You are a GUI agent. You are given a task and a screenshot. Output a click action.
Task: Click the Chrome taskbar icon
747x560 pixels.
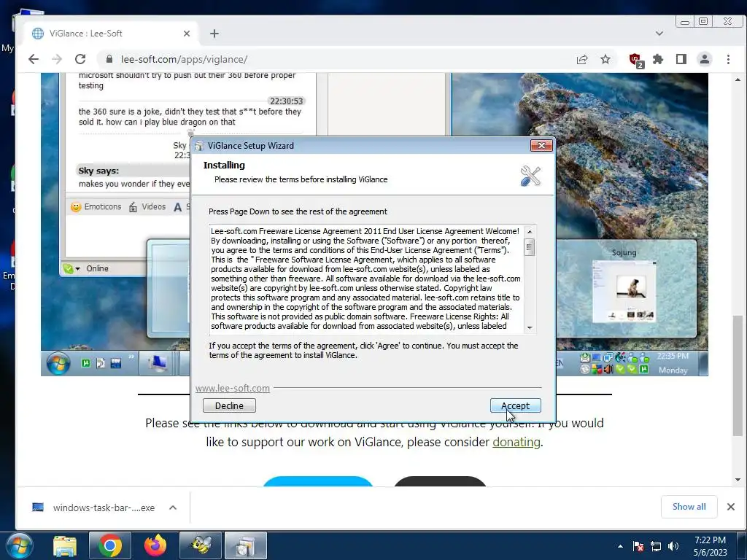(x=109, y=546)
